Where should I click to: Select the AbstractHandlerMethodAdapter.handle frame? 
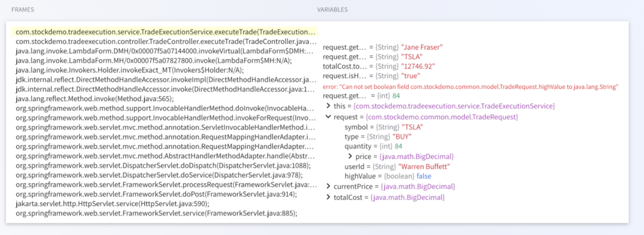[165, 156]
